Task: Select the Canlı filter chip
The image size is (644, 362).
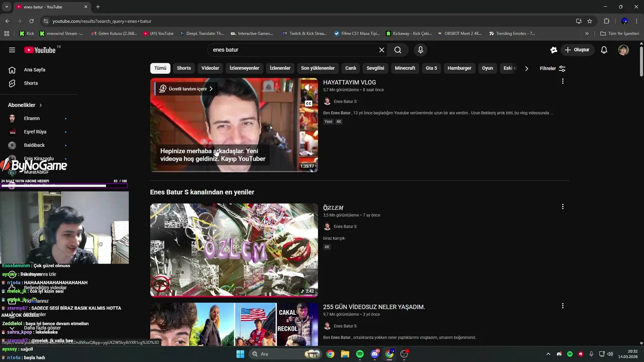Action: (351, 68)
